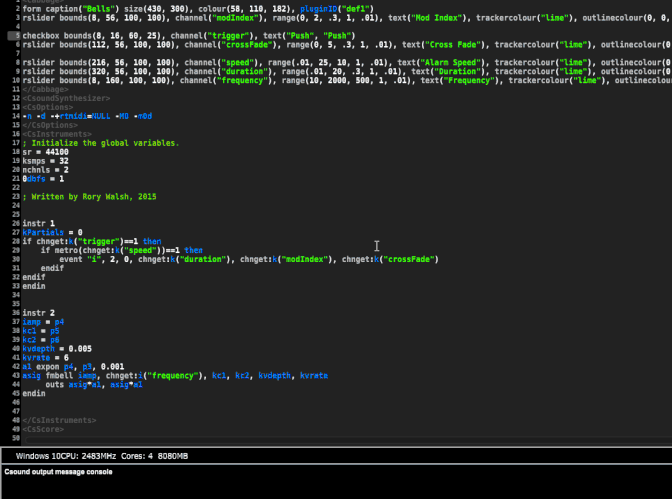Screen dimensions: 672x499
Task: Click channel("trigger") on the checkbox line
Action: tap(212, 36)
